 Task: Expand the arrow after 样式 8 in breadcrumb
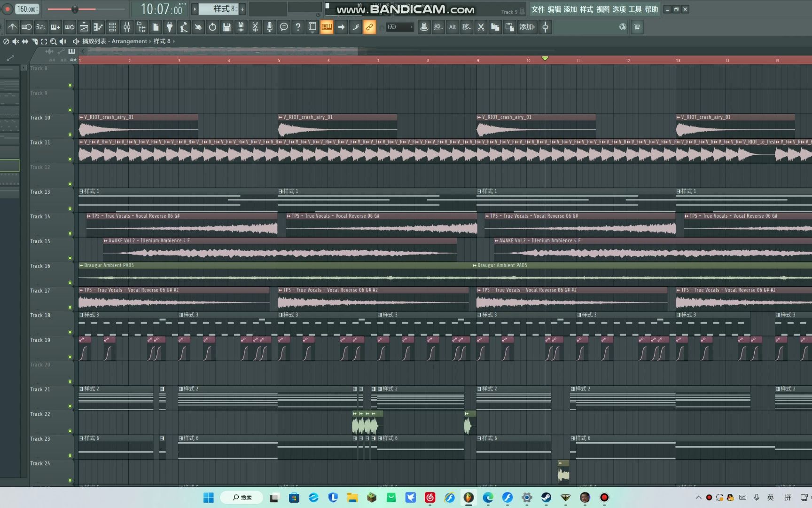pyautogui.click(x=174, y=41)
